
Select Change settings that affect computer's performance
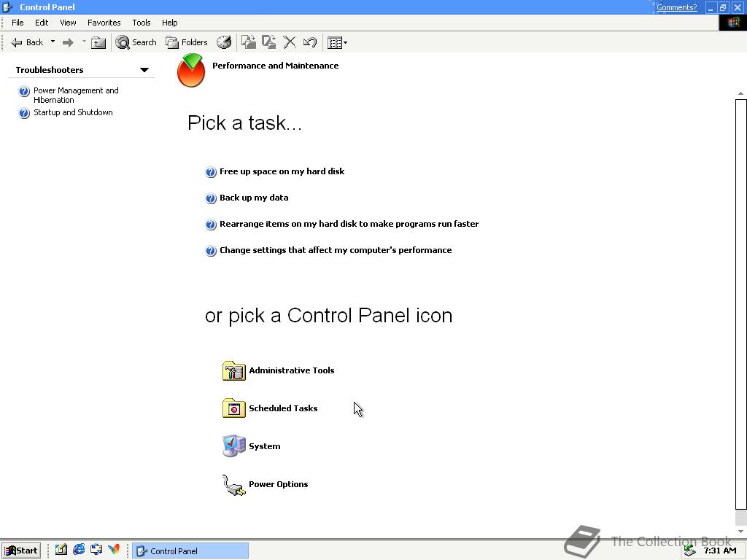click(336, 250)
